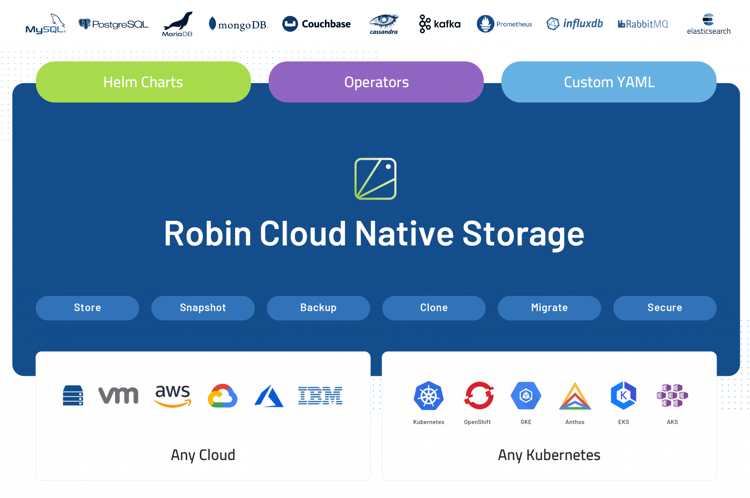
Task: Click the Snapshot button
Action: pos(203,308)
